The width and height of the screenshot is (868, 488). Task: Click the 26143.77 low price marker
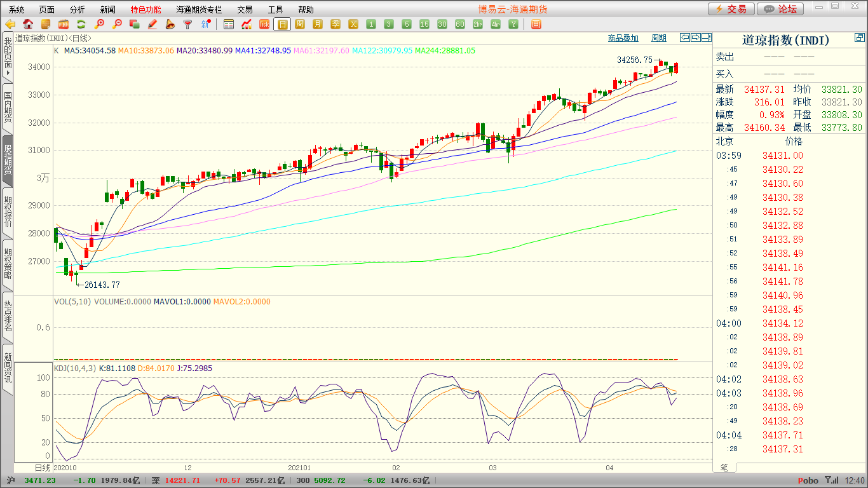102,285
